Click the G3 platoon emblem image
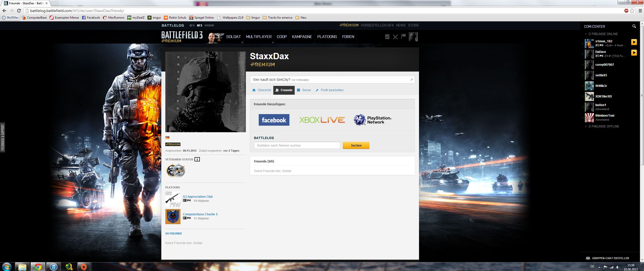The width and height of the screenshot is (644, 271). click(x=173, y=199)
